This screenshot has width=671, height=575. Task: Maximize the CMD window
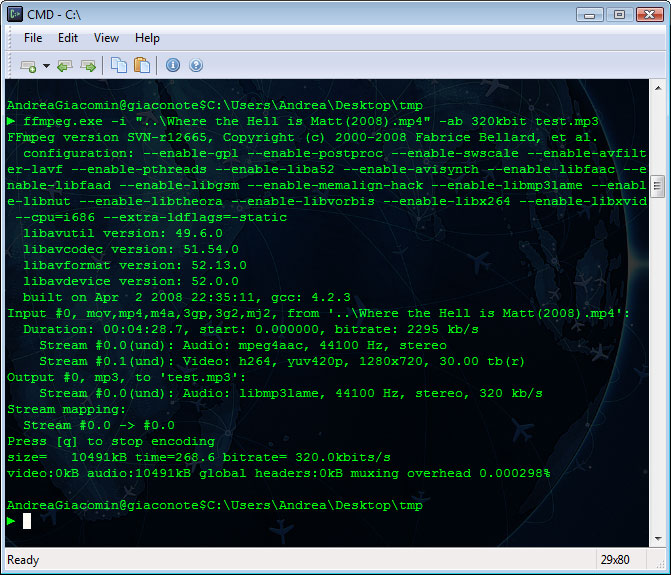[x=617, y=14]
